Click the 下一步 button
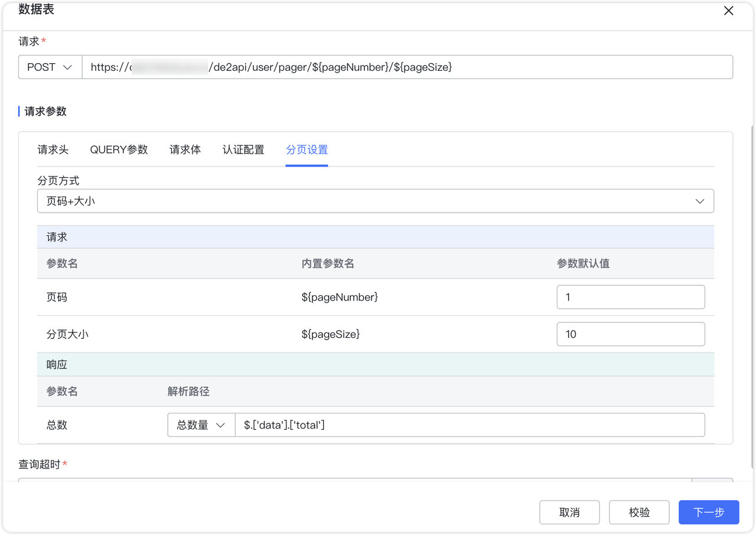Image resolution: width=756 pixels, height=535 pixels. coord(709,513)
